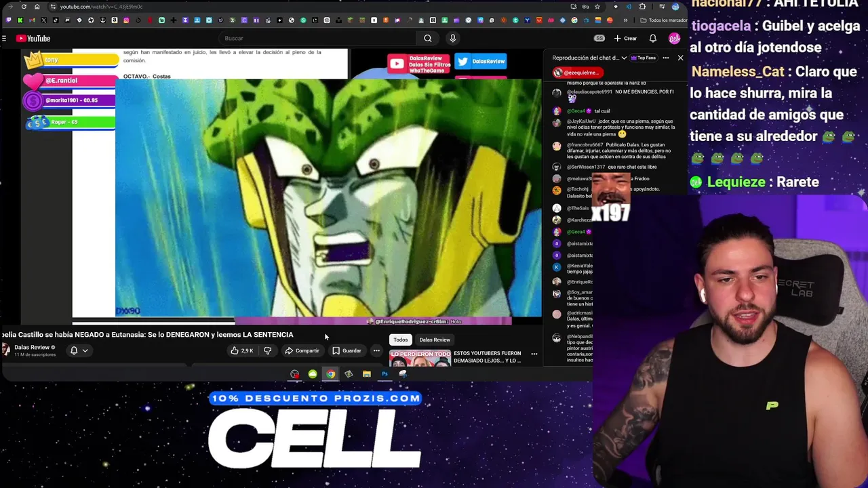Click the @E.rantiel donor entry

(71, 81)
